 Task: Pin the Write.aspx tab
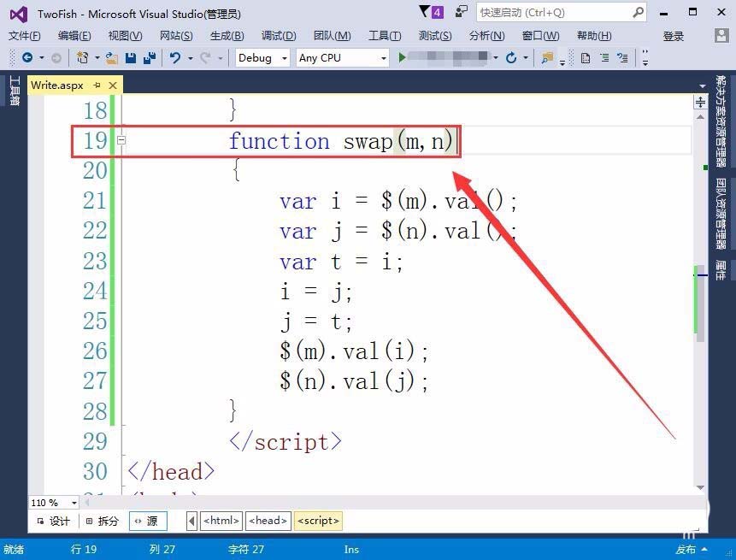[x=97, y=85]
